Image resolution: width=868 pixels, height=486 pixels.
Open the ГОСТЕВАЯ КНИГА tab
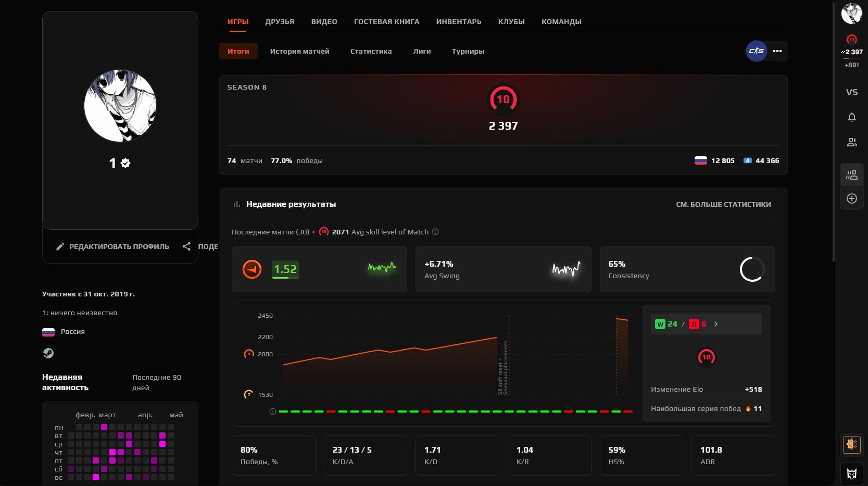(x=387, y=21)
